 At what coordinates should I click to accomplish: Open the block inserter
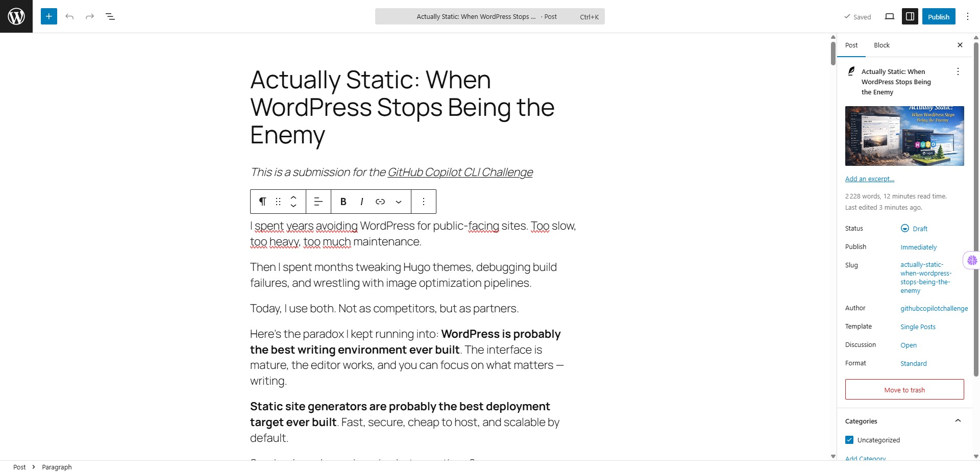pos(48,16)
